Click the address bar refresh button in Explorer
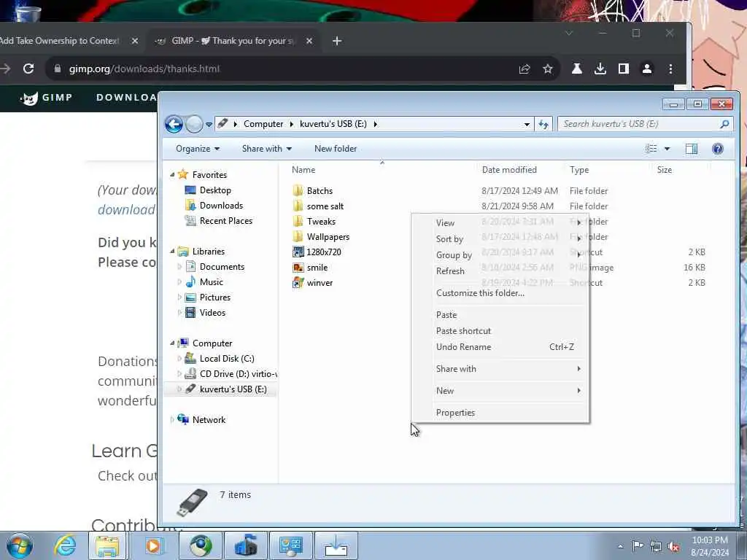 coord(543,124)
